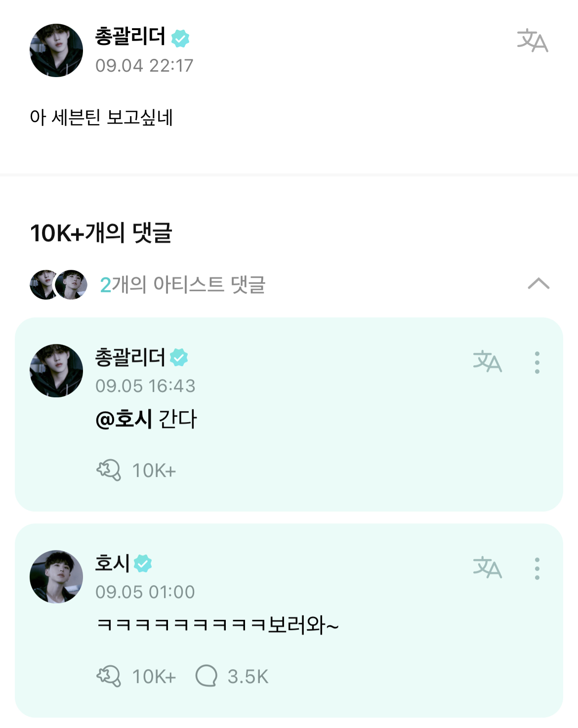Open more options on 총괄리더 comment
578x728 pixels.
(537, 363)
